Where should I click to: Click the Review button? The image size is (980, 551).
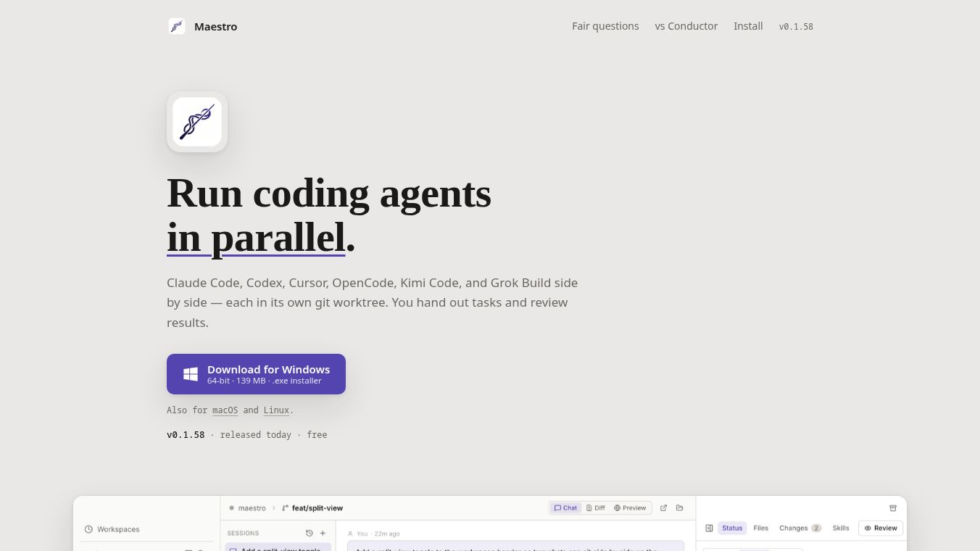[881, 529]
